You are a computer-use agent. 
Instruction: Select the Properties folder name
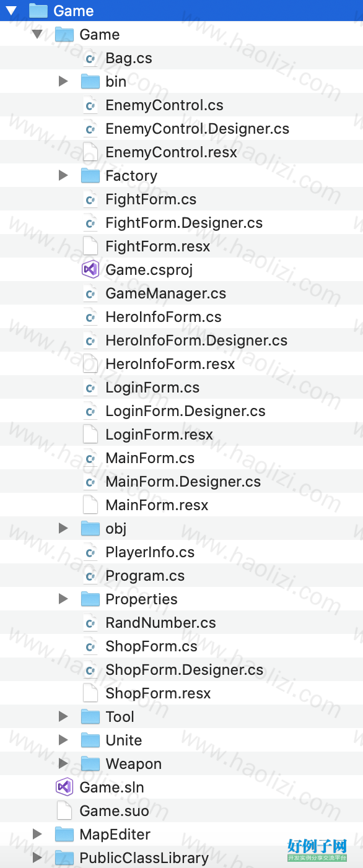(141, 599)
